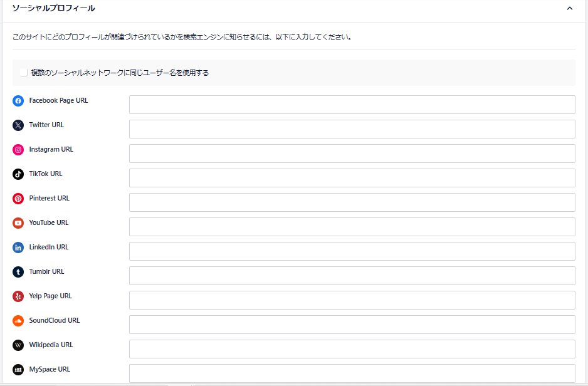Click the LinkedIn URL label
Image resolution: width=588 pixels, height=386 pixels.
pos(49,247)
